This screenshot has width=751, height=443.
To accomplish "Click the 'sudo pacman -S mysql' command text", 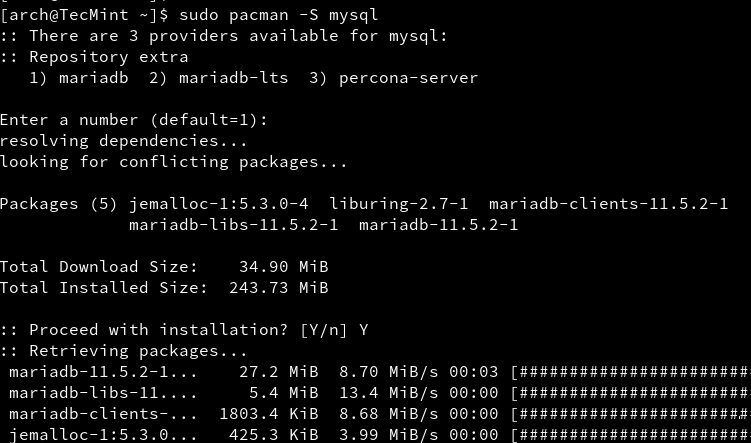I will point(278,15).
